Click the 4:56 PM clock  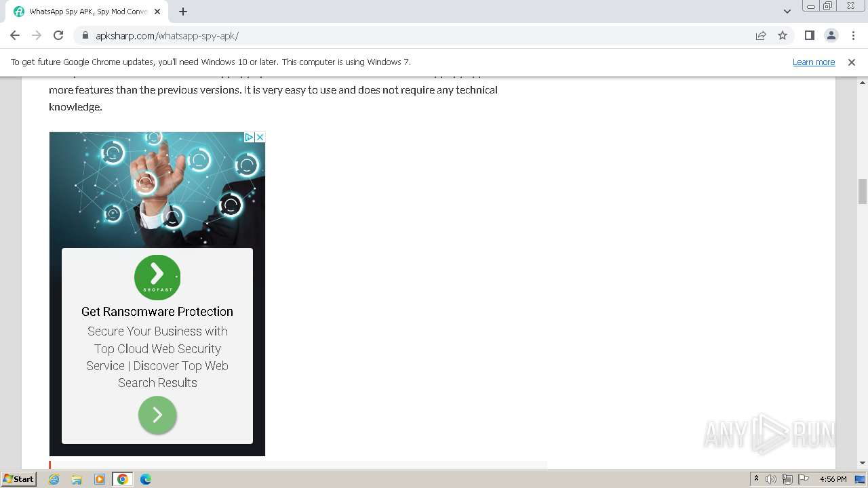coord(833,479)
